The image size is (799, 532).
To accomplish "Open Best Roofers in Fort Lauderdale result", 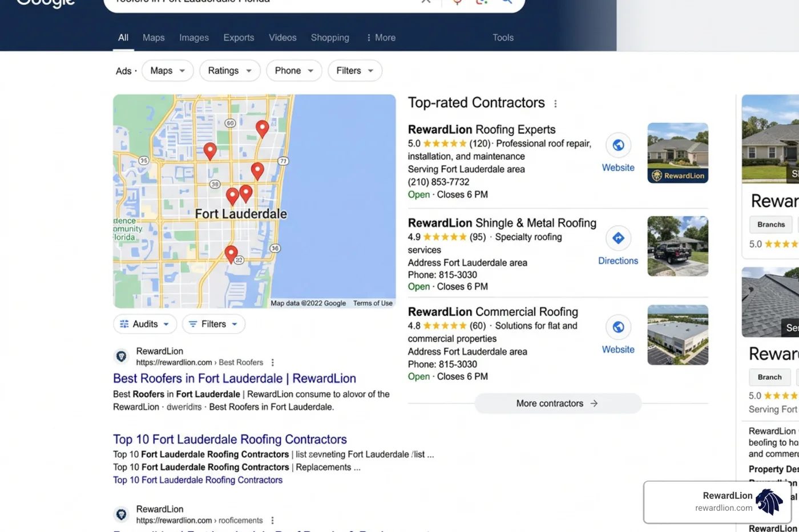I will coord(235,379).
